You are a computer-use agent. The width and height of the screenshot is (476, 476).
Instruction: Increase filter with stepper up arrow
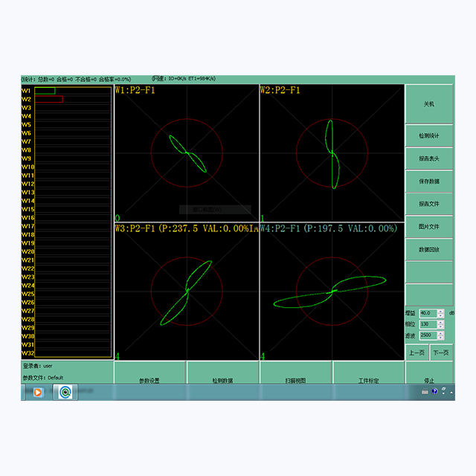440,333
